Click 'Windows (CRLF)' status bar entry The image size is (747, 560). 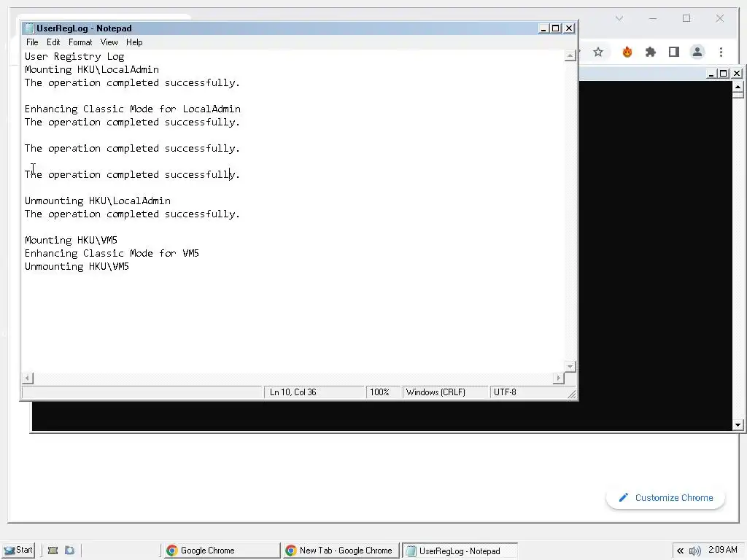click(x=446, y=392)
